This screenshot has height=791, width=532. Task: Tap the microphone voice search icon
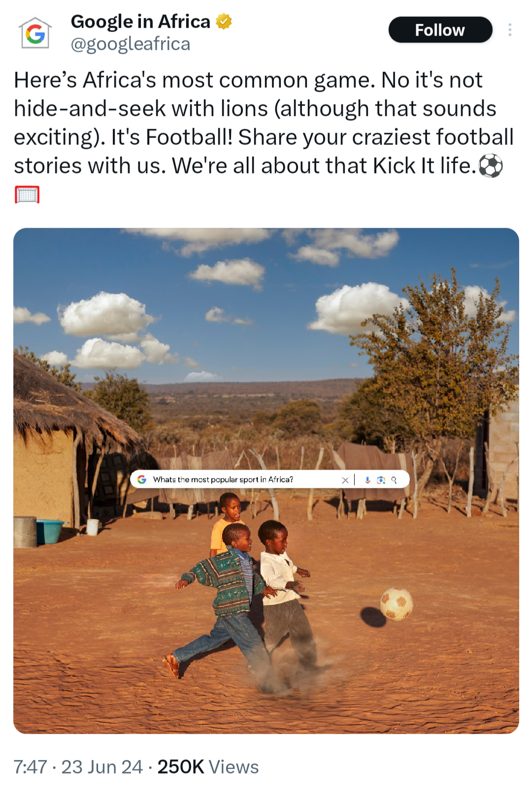367,480
